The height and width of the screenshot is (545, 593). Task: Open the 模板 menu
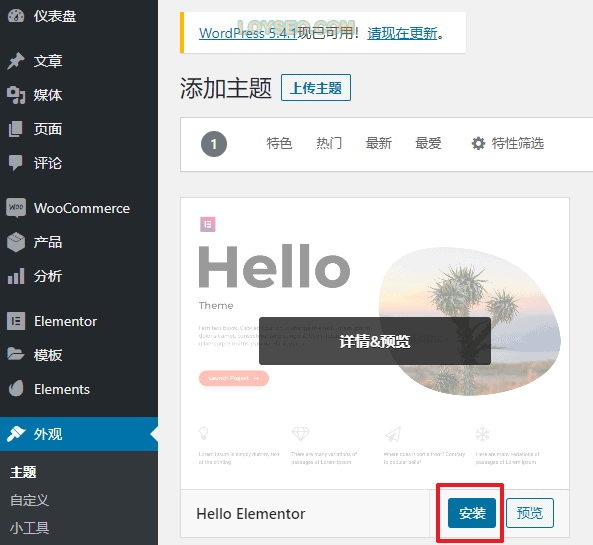click(x=79, y=355)
